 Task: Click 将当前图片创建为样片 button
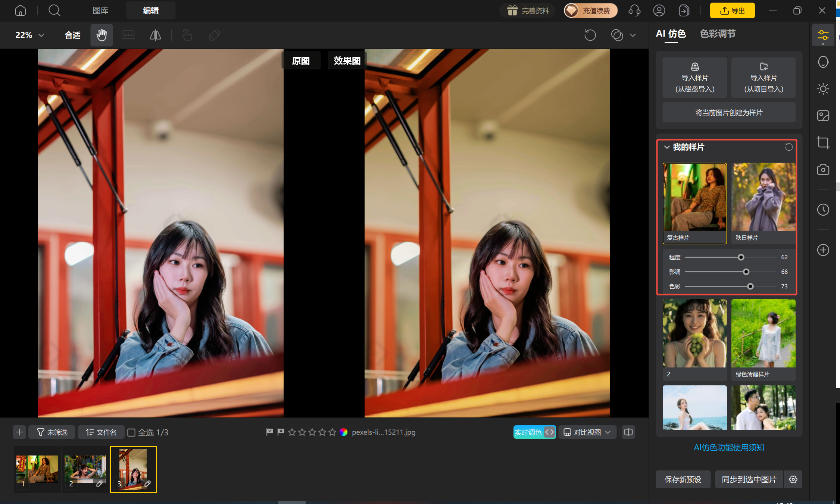[x=729, y=112]
